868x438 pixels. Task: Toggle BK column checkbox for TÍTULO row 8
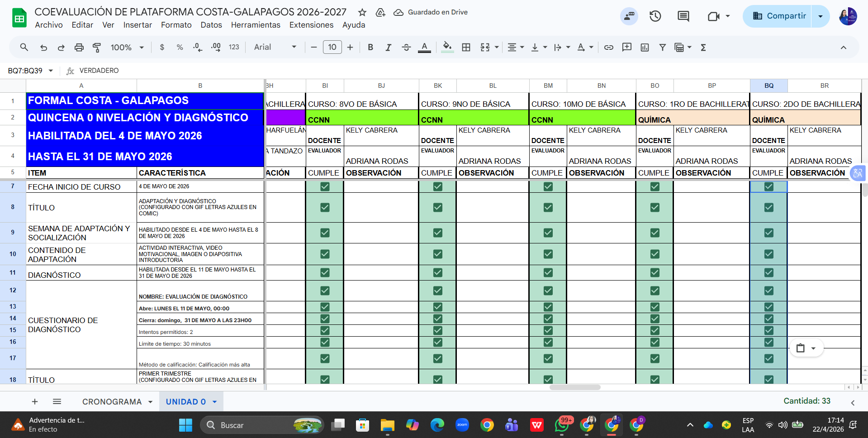click(x=437, y=208)
